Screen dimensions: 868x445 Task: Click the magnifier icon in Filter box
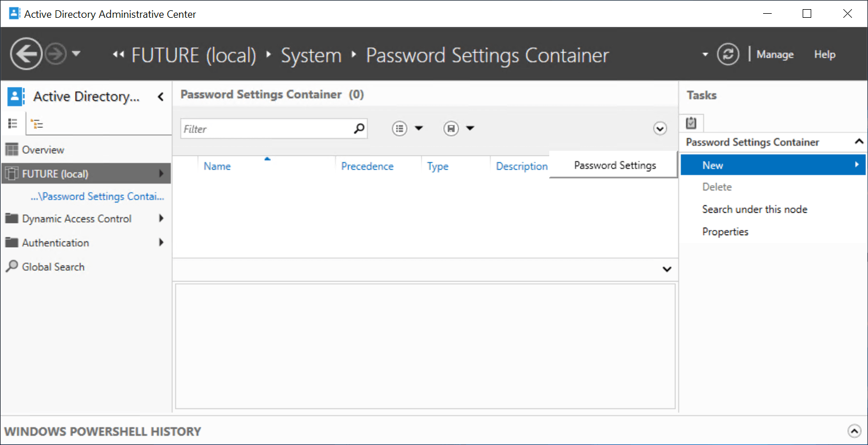tap(359, 128)
